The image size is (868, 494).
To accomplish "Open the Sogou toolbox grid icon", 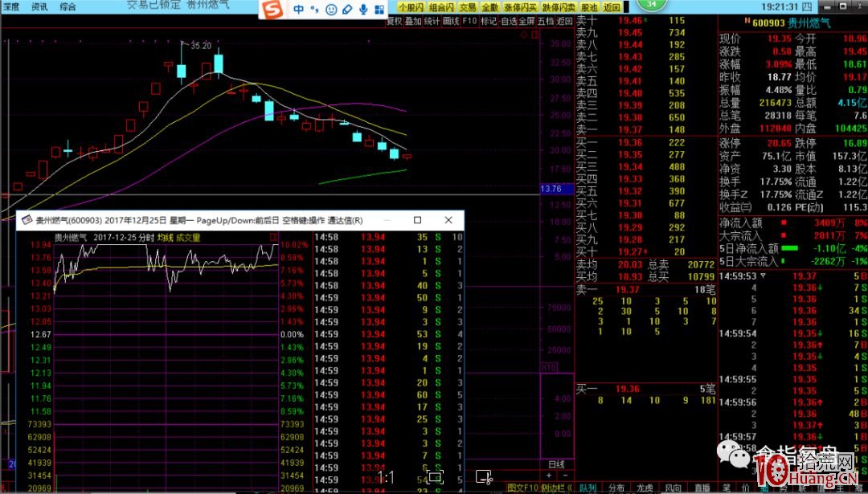I will [379, 10].
